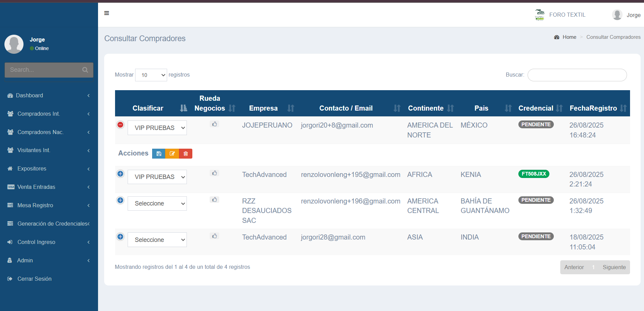This screenshot has width=644, height=311.
Task: Click thumbs-up icon for RZZ DESAUCIADOS row
Action: [214, 200]
